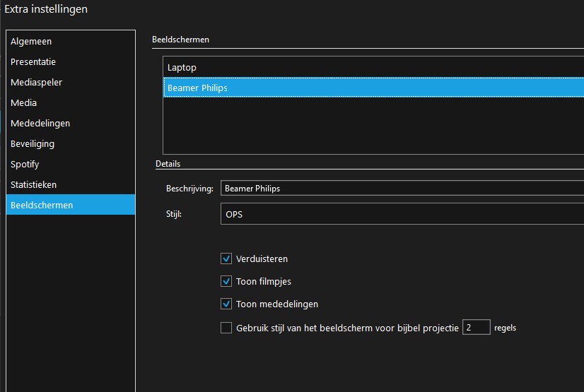The image size is (584, 392).
Task: Select Mediaspeler in the sidebar
Action: point(71,82)
